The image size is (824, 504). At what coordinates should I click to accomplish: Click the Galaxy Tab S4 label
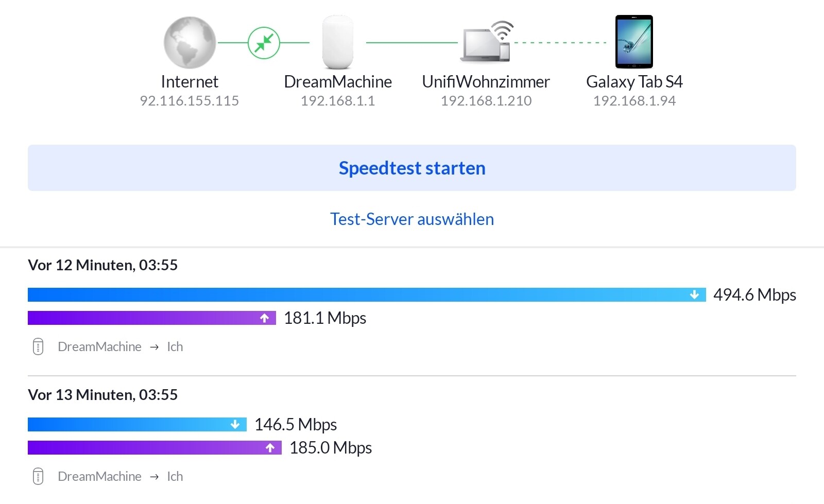pos(634,82)
